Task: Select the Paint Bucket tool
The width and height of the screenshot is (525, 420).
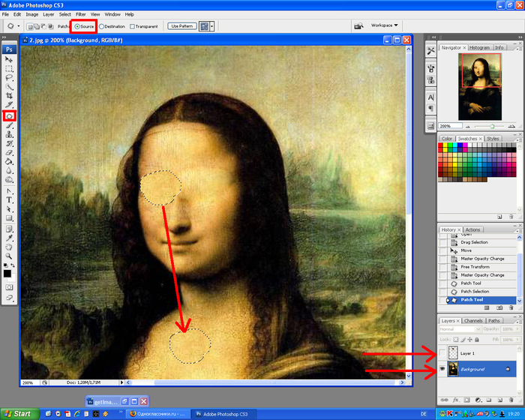Action: 9,162
